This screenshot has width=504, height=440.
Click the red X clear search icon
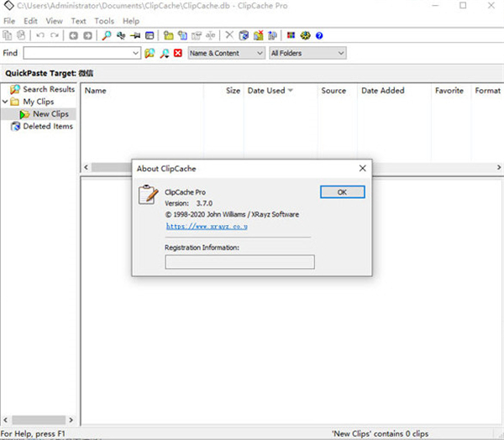click(x=177, y=53)
